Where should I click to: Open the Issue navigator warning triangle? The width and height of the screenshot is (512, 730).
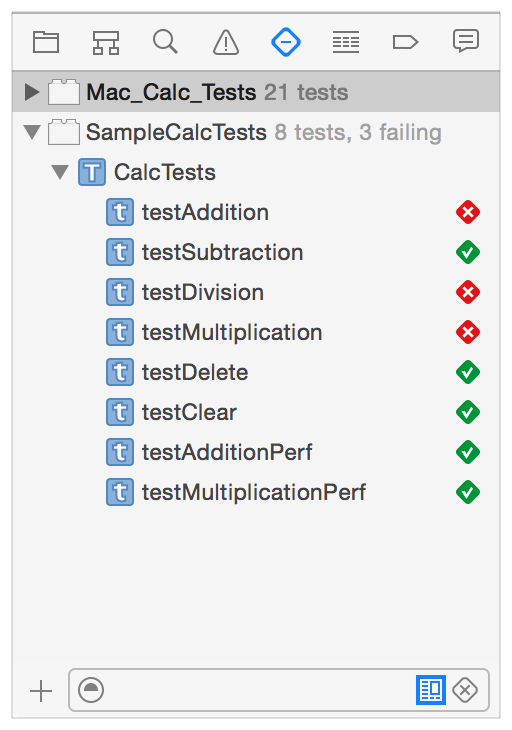[x=226, y=42]
